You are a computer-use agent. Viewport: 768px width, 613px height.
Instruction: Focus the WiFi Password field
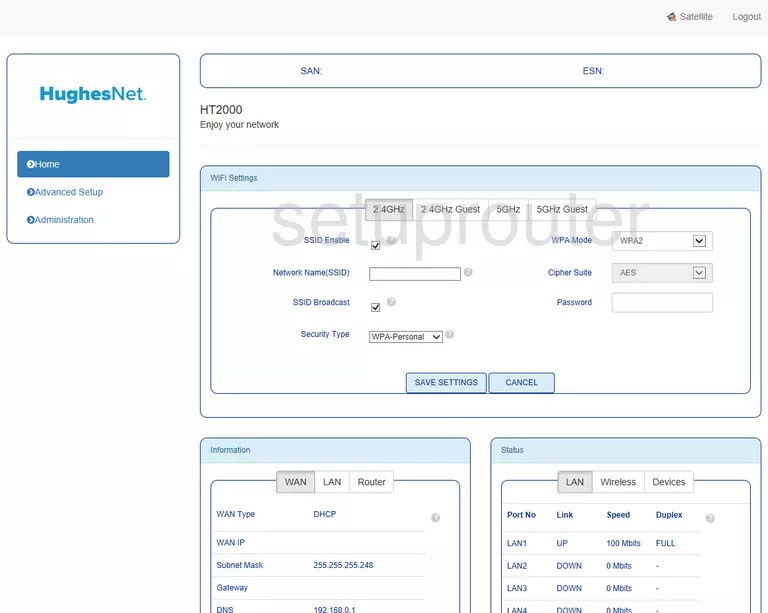[662, 303]
